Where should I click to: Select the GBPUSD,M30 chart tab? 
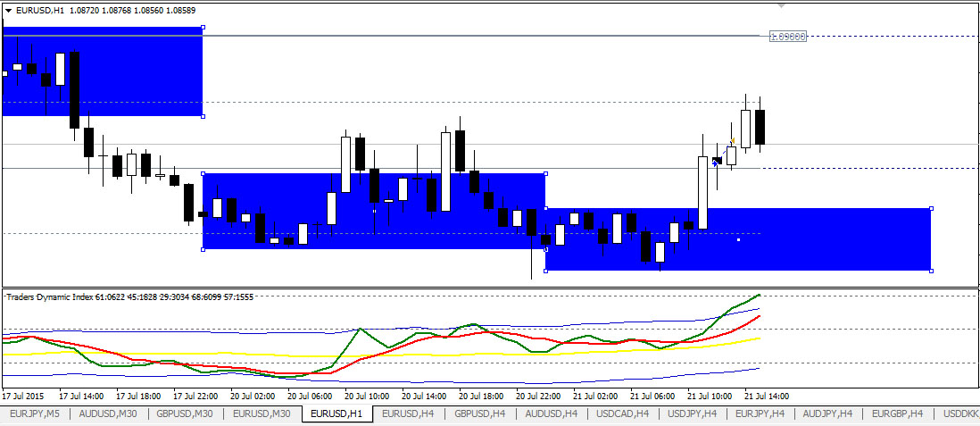(185, 414)
